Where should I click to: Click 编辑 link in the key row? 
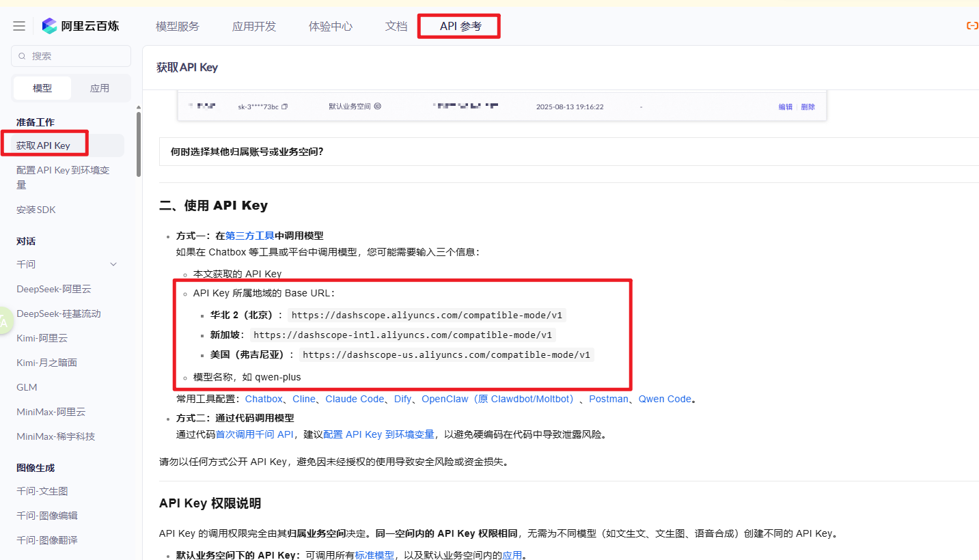tap(786, 107)
